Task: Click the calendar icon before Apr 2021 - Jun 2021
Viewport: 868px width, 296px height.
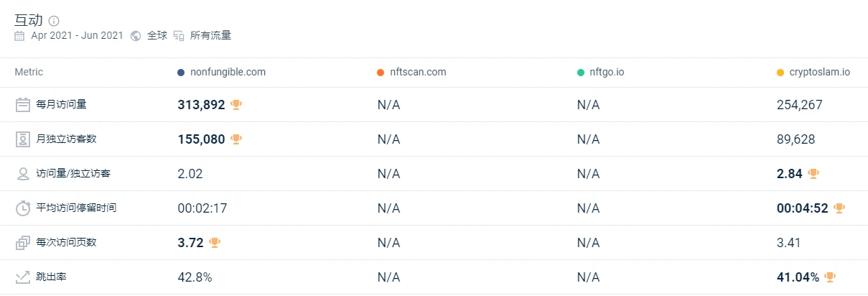Action: [19, 35]
